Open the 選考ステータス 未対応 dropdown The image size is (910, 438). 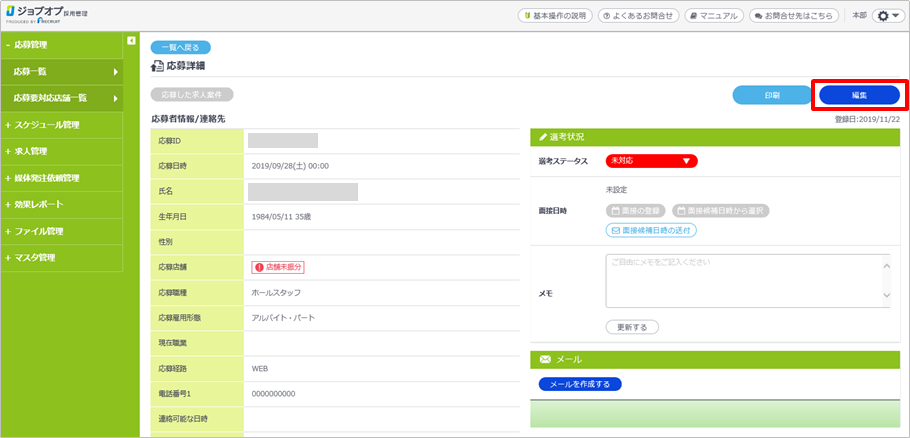point(651,160)
